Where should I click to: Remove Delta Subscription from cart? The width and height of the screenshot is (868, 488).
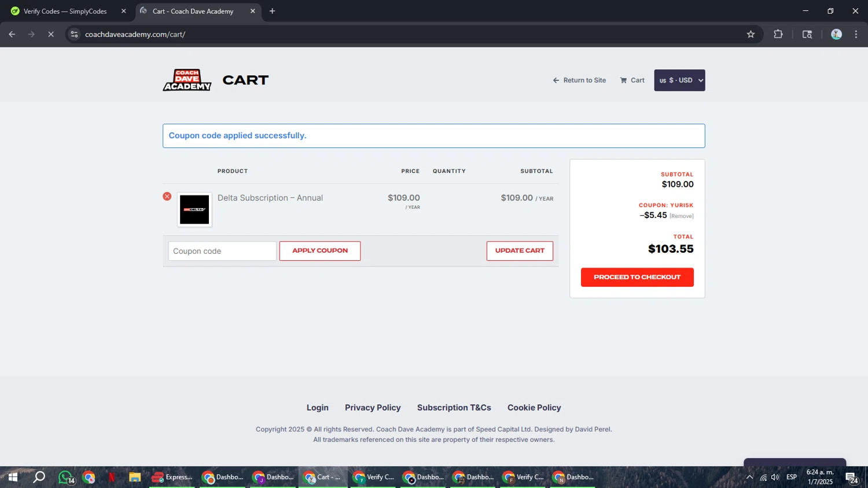tap(167, 197)
